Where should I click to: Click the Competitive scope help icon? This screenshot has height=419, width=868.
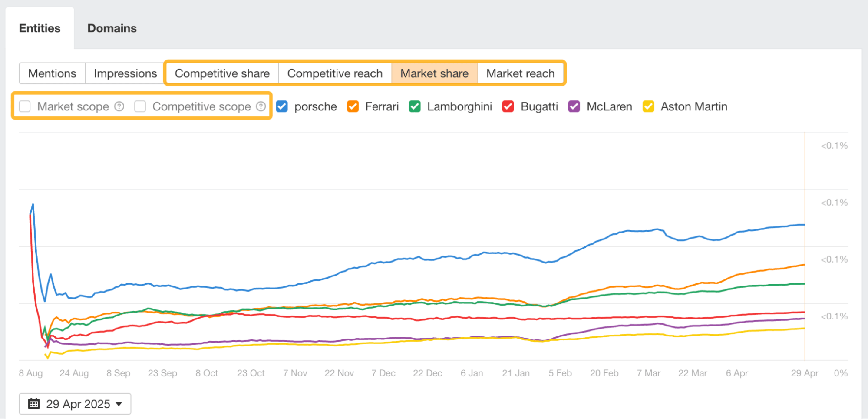[261, 106]
